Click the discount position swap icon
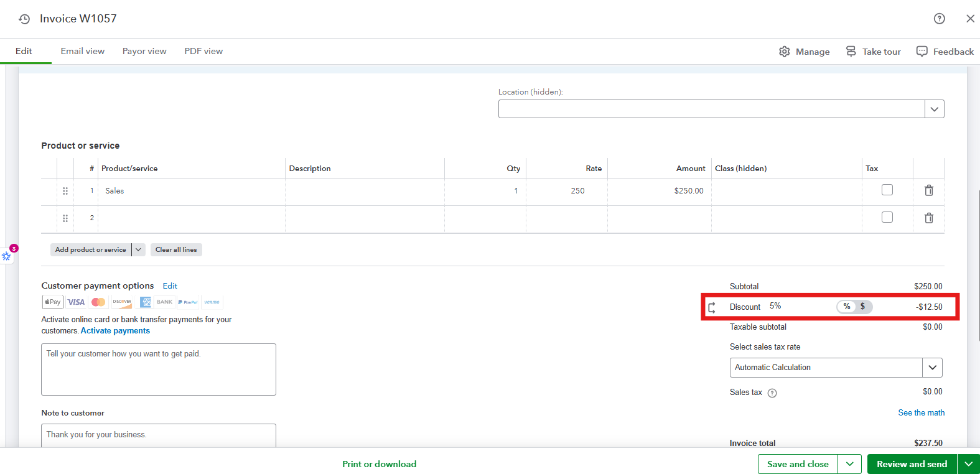This screenshot has width=980, height=474. click(x=712, y=307)
